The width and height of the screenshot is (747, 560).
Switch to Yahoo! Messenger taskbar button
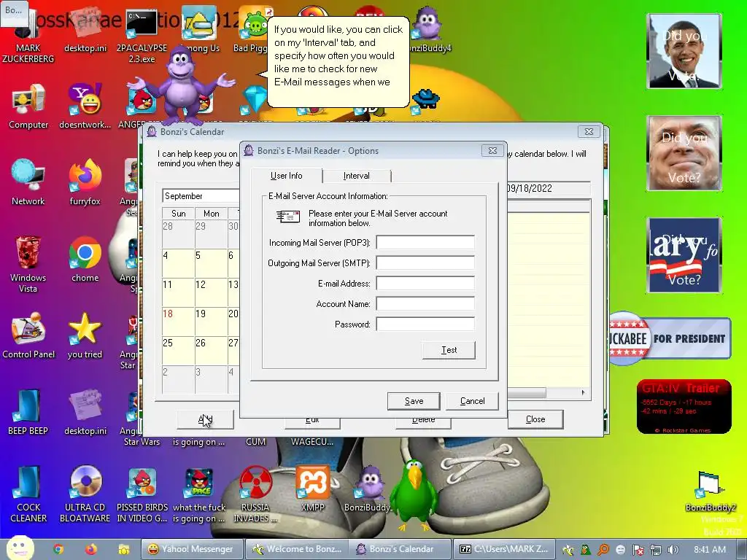192,549
